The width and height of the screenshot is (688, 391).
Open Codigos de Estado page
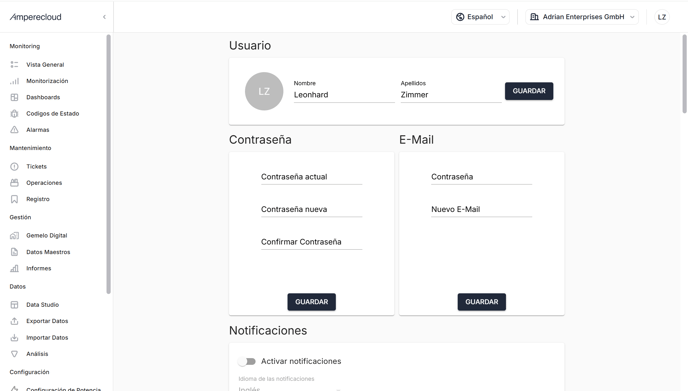point(53,114)
